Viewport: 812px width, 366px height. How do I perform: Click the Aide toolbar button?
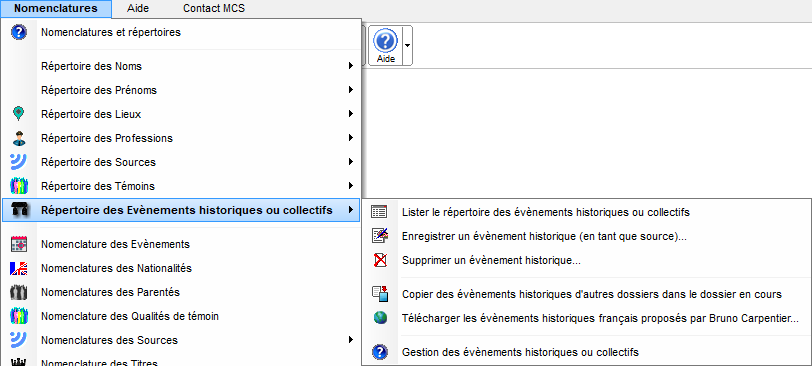(x=386, y=46)
